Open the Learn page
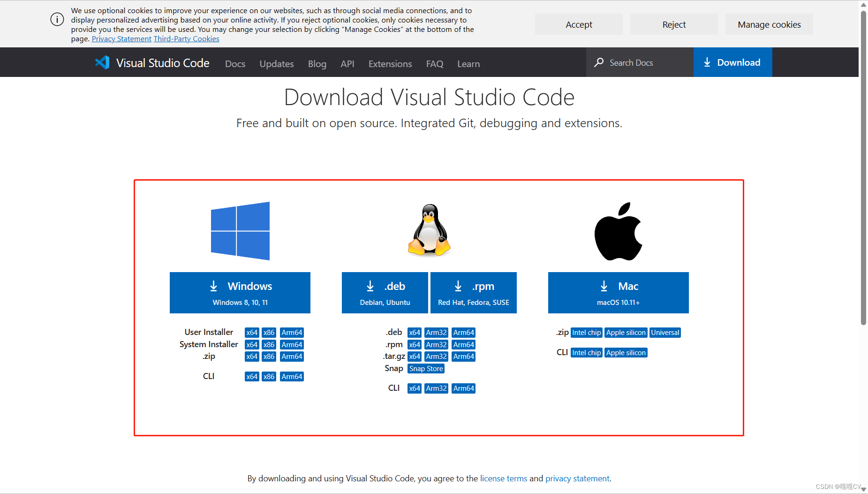This screenshot has width=868, height=494. (468, 64)
